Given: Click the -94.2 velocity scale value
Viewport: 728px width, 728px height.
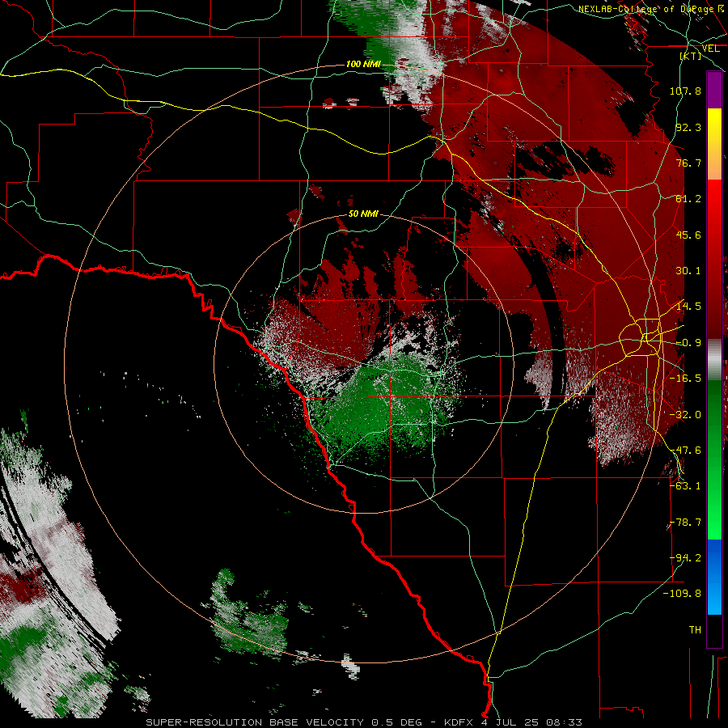Looking at the screenshot, I should point(685,558).
